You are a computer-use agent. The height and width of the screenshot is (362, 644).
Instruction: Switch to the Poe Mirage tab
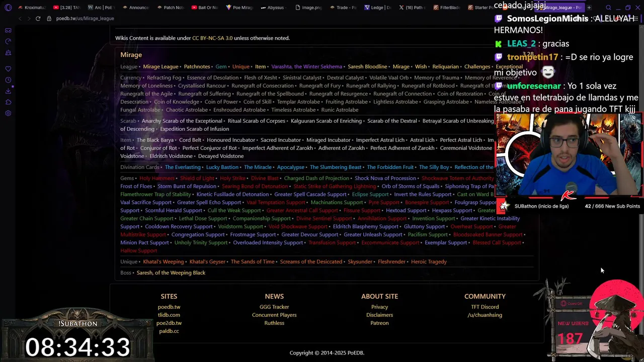(239, 8)
